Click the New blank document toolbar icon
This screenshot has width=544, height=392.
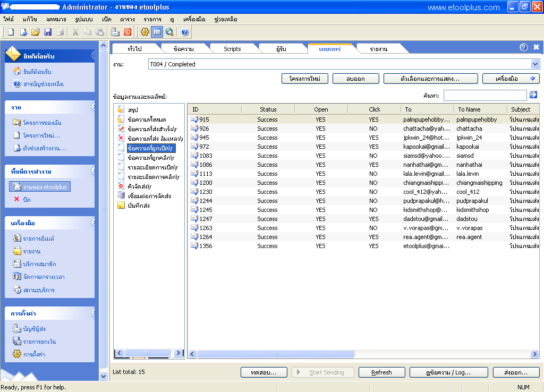tap(11, 32)
